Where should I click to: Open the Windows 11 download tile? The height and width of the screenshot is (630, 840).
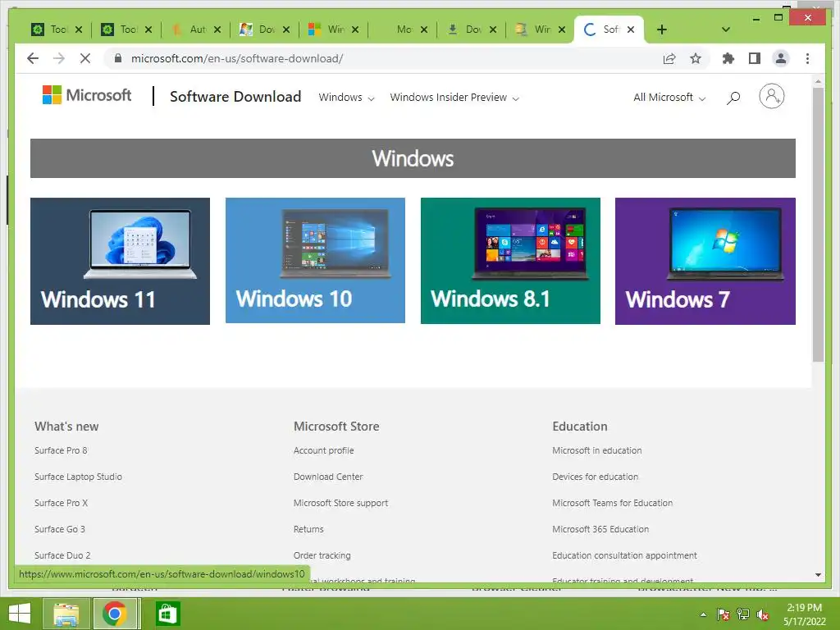pyautogui.click(x=120, y=261)
